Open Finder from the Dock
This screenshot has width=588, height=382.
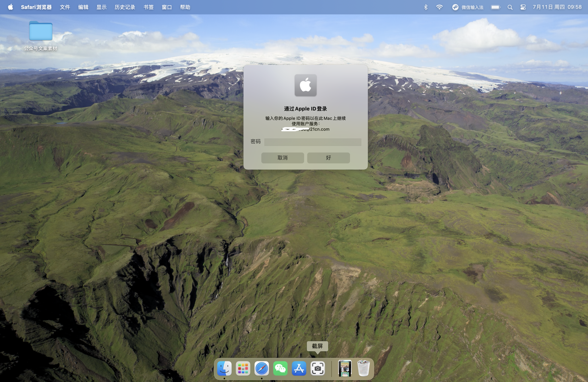pyautogui.click(x=224, y=369)
